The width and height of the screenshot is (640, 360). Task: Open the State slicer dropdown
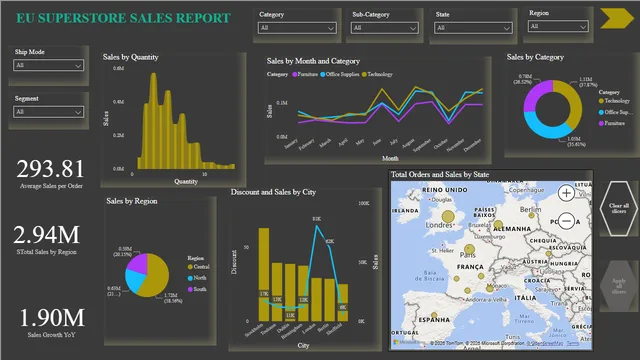click(473, 28)
